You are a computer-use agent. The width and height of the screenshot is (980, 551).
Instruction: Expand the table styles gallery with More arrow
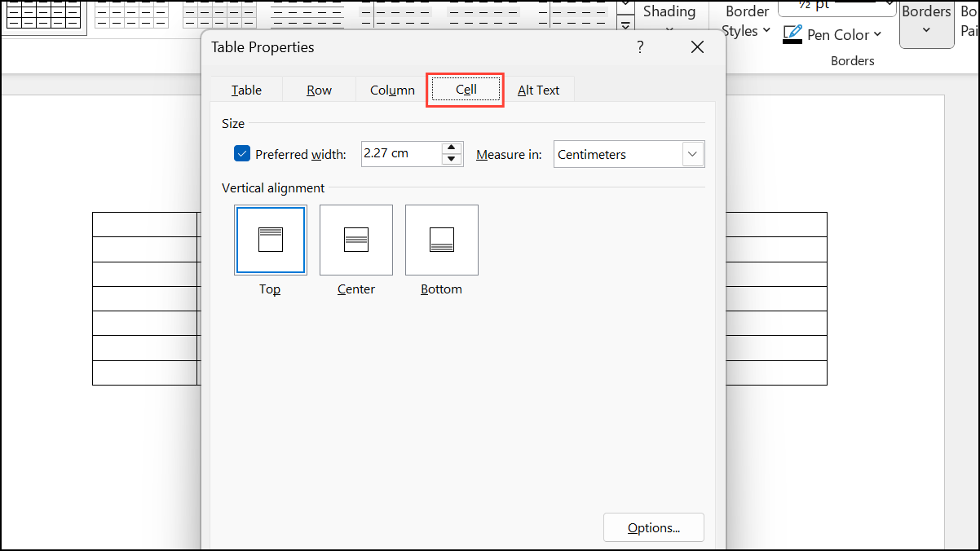click(x=625, y=24)
